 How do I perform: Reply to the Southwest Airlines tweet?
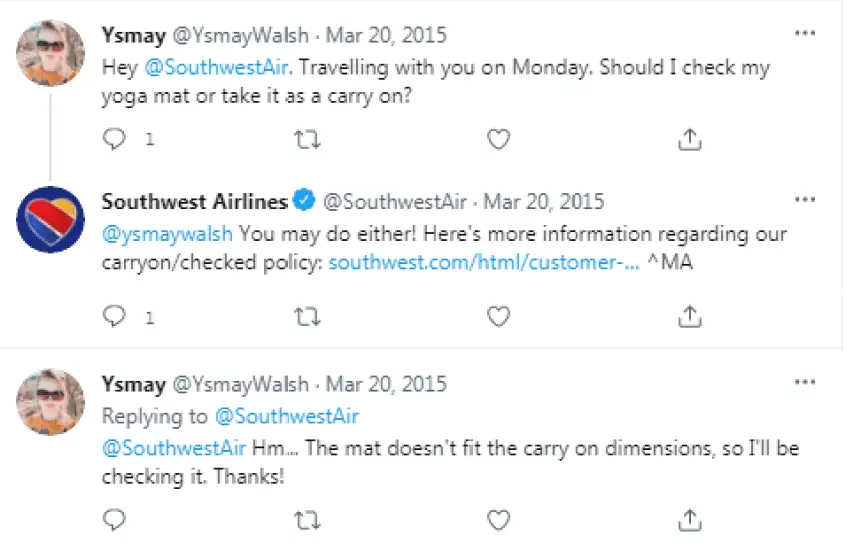(114, 316)
